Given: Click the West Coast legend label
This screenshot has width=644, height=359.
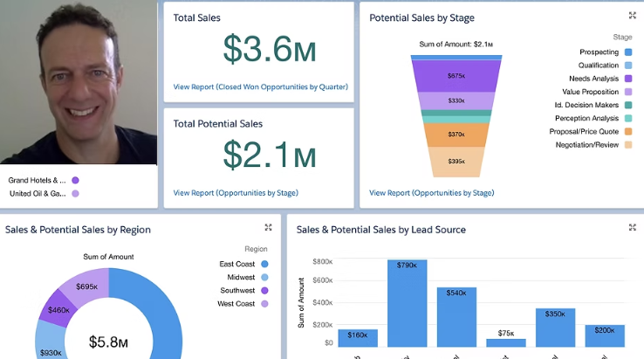Looking at the screenshot, I should (x=236, y=304).
